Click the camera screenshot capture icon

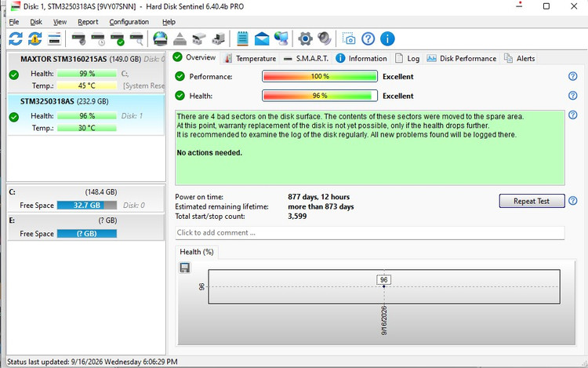click(349, 38)
